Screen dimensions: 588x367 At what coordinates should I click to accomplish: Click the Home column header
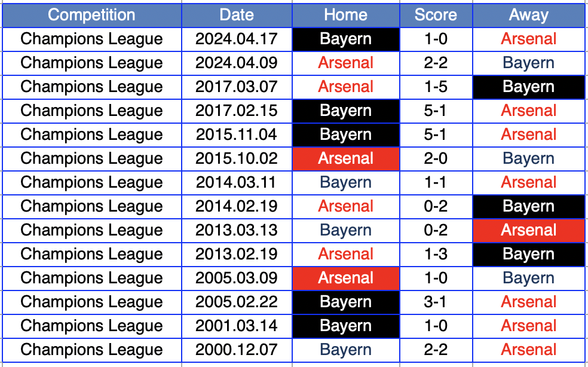pyautogui.click(x=345, y=15)
